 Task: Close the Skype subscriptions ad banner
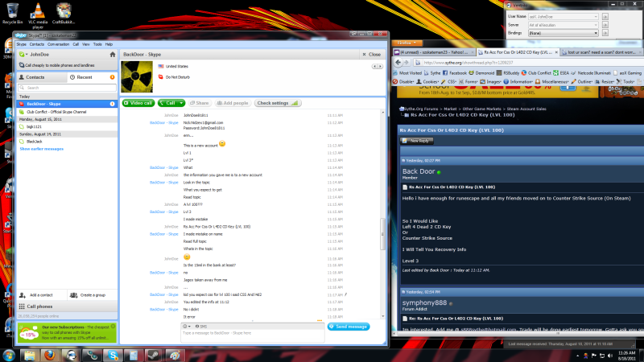coord(113,327)
